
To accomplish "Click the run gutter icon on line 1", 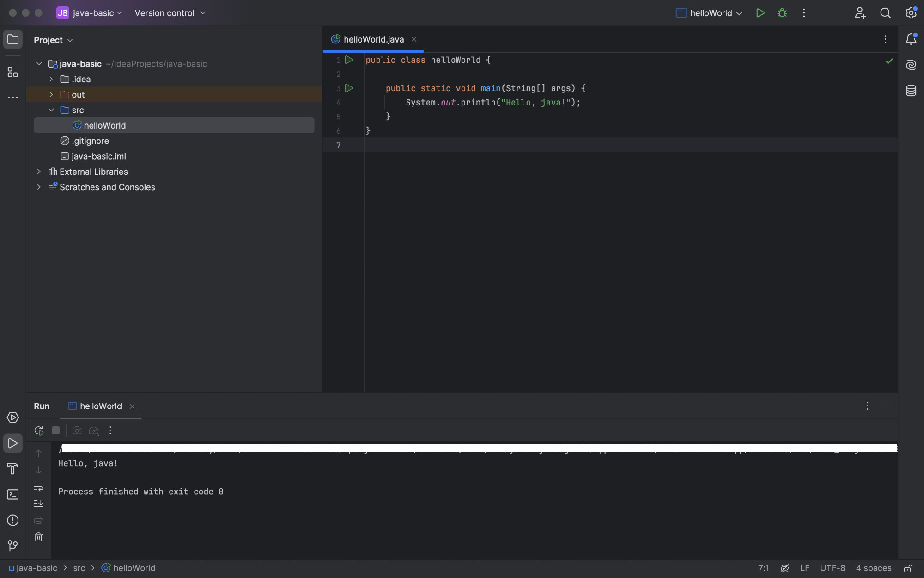I will [x=349, y=60].
